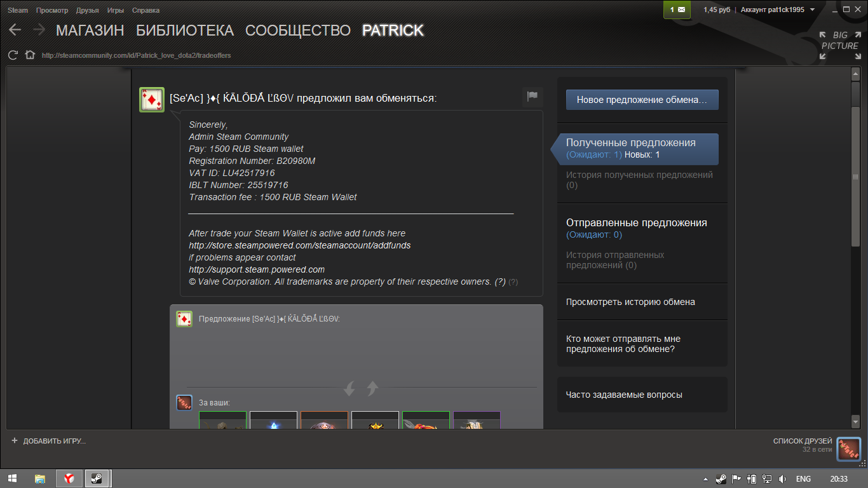The width and height of the screenshot is (868, 488).
Task: Click wallet balance 1,45 руб
Action: [717, 10]
